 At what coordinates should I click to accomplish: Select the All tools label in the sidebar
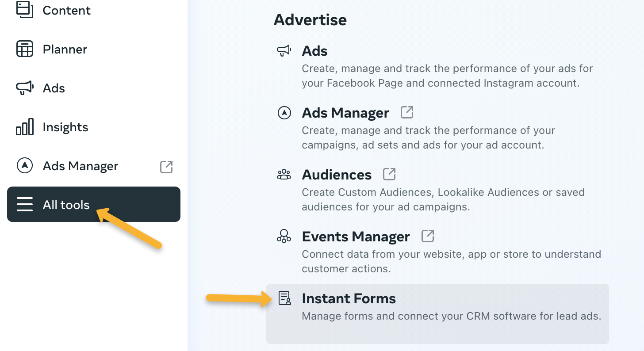pyautogui.click(x=66, y=205)
